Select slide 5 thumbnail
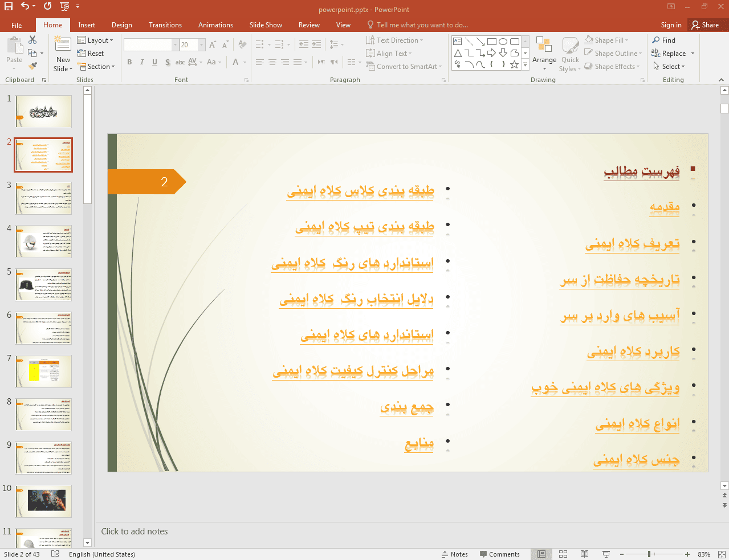The height and width of the screenshot is (560, 729). click(x=43, y=285)
